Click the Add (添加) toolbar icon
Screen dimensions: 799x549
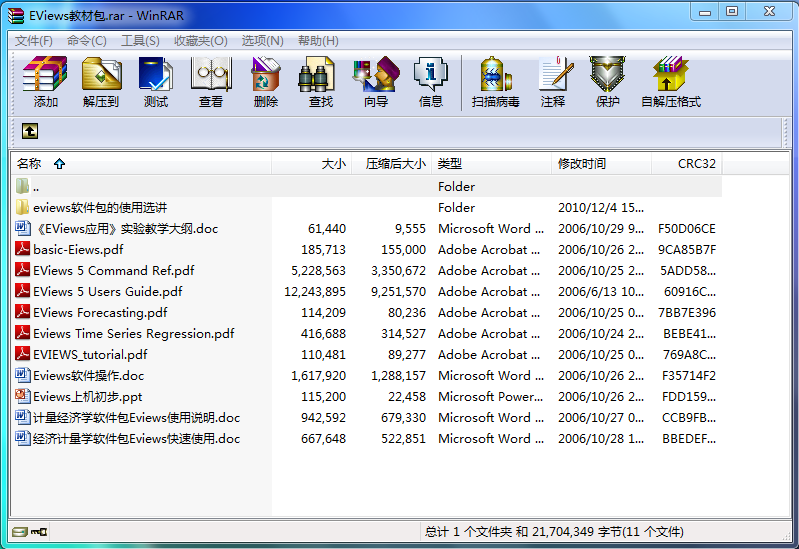(x=45, y=74)
